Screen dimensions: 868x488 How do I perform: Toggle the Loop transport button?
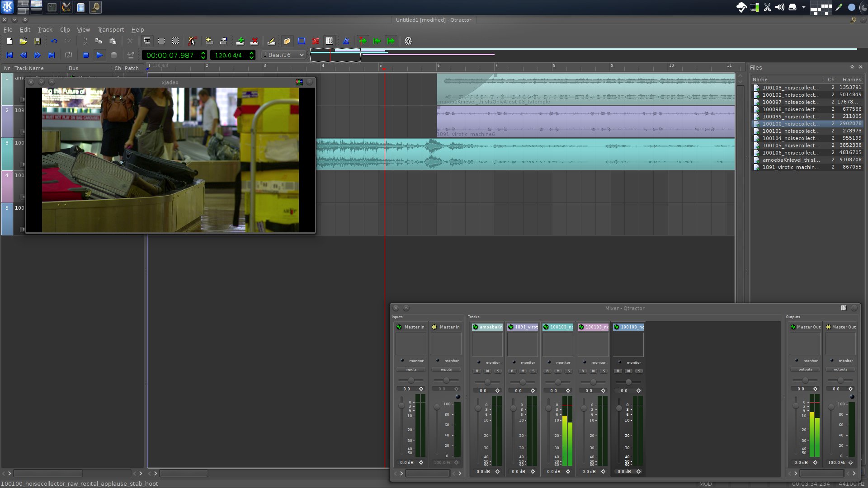[x=68, y=55]
